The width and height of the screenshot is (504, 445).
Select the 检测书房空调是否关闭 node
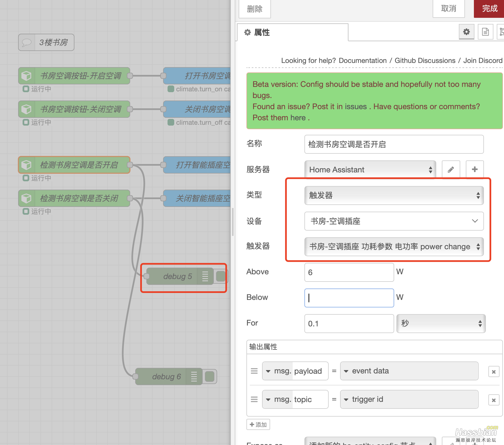coord(79,198)
